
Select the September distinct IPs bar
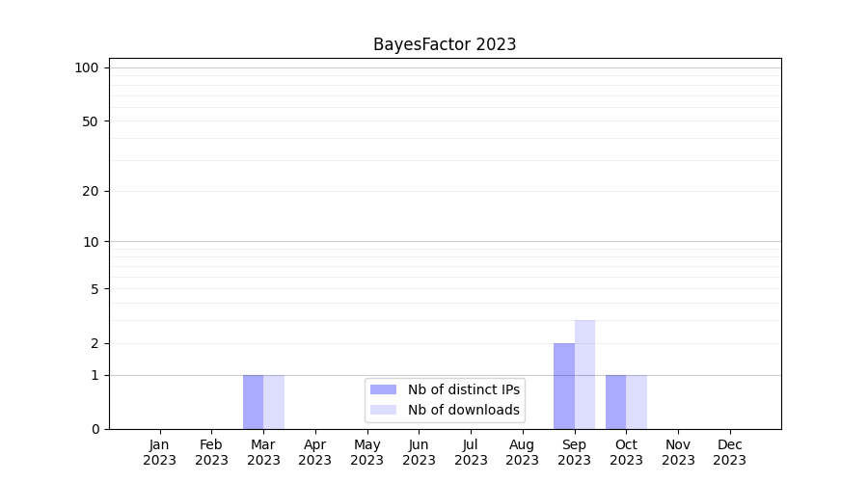click(563, 386)
